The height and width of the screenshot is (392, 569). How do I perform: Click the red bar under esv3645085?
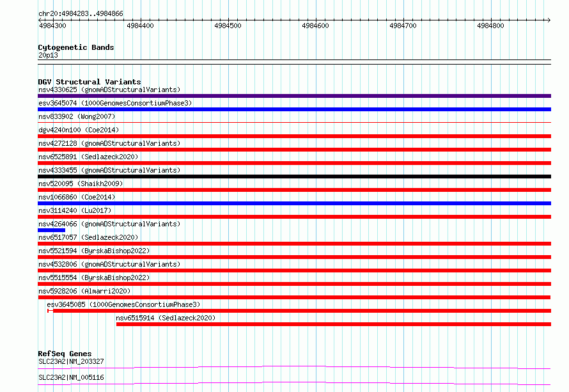coord(299,311)
